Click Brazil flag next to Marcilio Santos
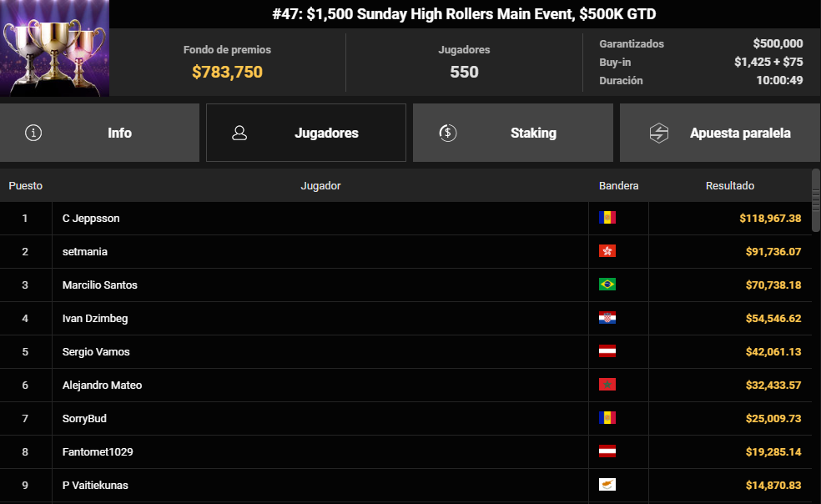This screenshot has height=504, width=821. click(x=607, y=285)
